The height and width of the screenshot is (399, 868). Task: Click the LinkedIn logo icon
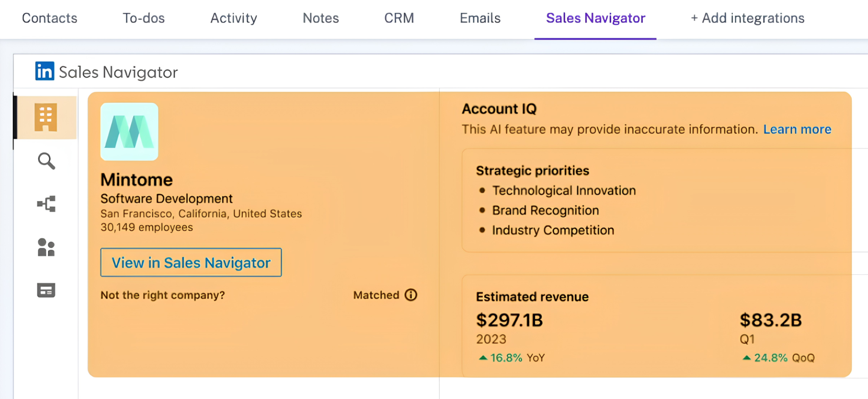45,71
